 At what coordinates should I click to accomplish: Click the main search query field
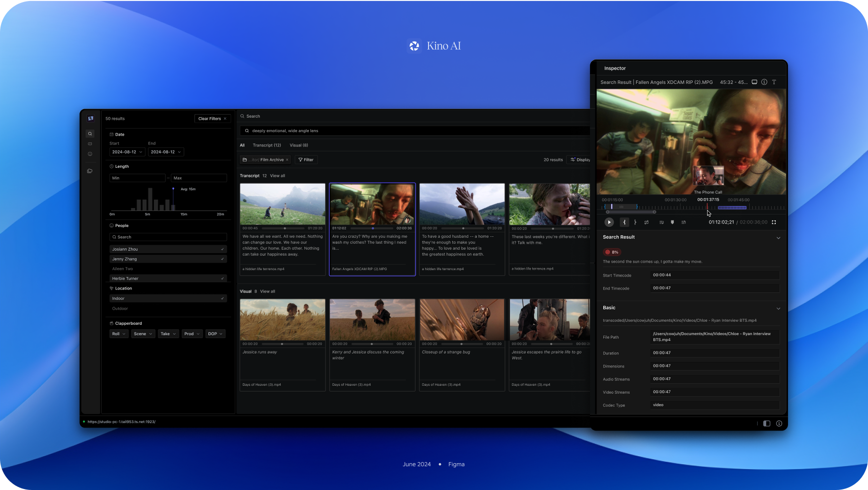tap(415, 131)
